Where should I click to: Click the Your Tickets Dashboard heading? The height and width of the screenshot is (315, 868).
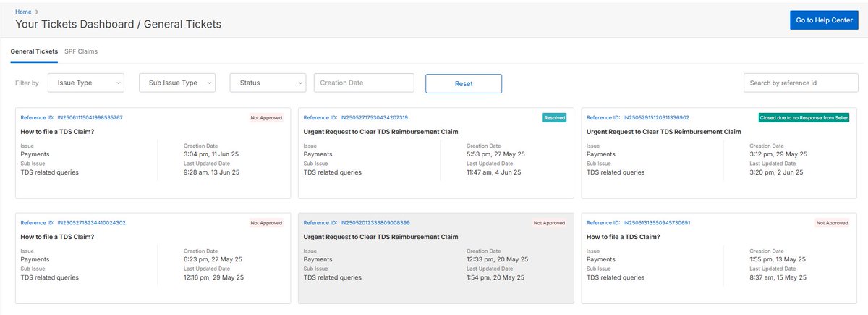coord(118,24)
